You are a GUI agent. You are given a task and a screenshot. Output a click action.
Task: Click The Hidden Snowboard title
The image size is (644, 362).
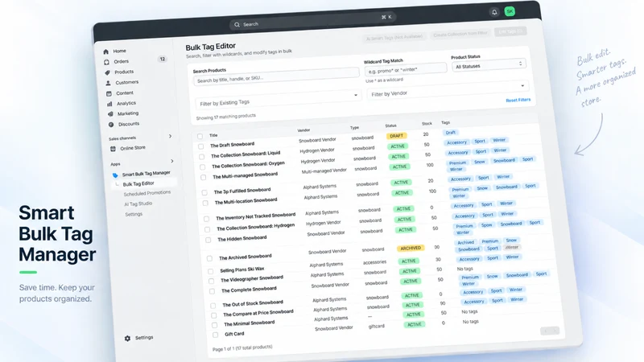coord(242,238)
